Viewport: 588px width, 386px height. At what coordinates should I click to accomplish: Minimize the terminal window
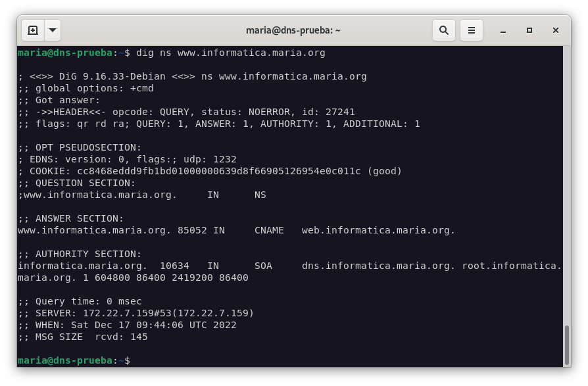click(503, 30)
